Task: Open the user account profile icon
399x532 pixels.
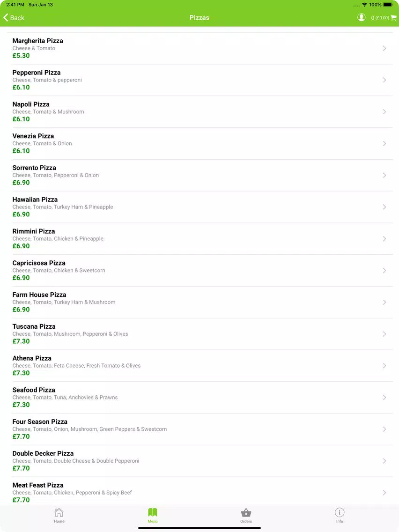Action: pyautogui.click(x=362, y=17)
